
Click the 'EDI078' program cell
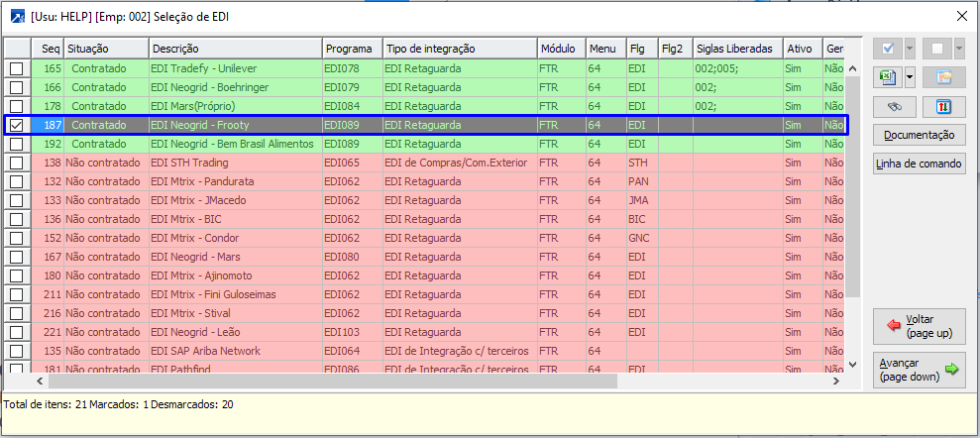click(x=352, y=68)
